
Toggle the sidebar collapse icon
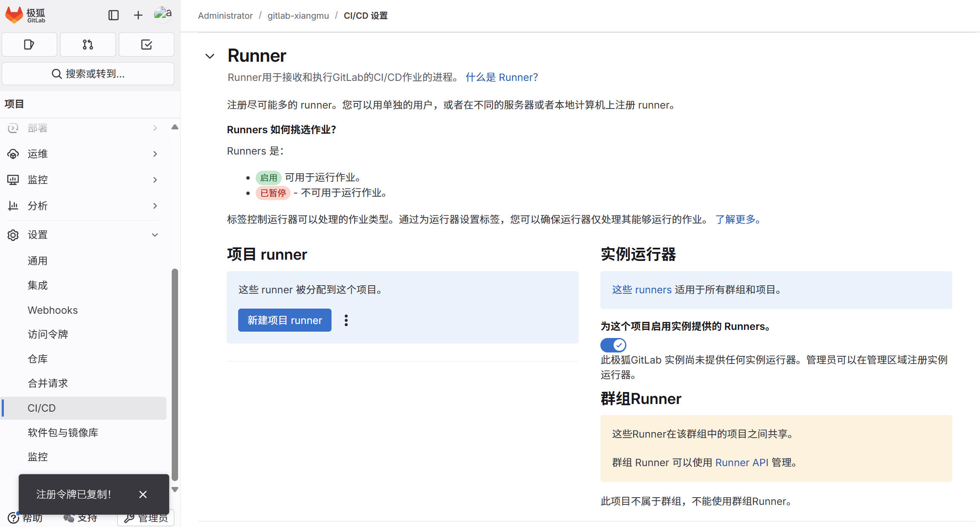(x=113, y=15)
